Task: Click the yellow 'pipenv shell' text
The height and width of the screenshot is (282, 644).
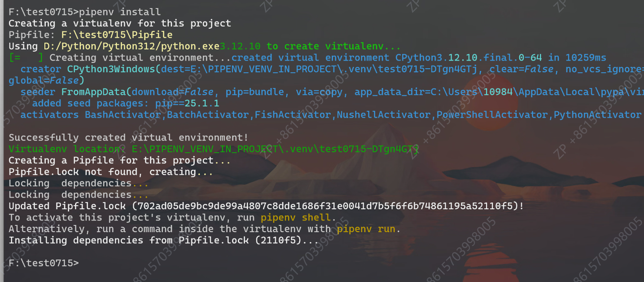Action: coord(296,218)
